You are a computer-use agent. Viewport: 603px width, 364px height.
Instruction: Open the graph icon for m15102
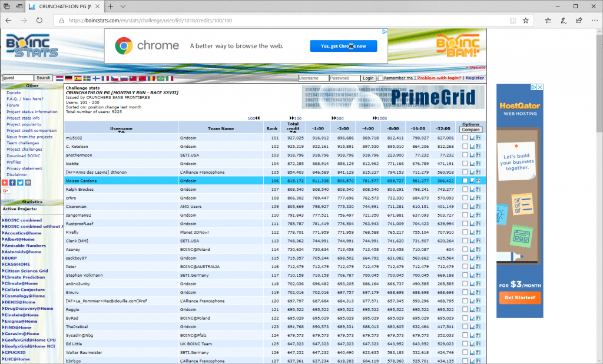[472, 138]
